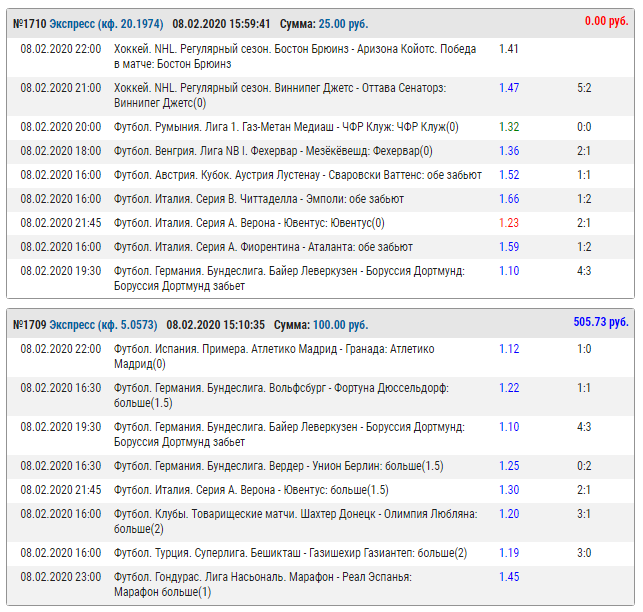Screen dimensions: 643x612
Task: Select timestamp 08.02.2020 15:10:35
Action: click(x=215, y=325)
